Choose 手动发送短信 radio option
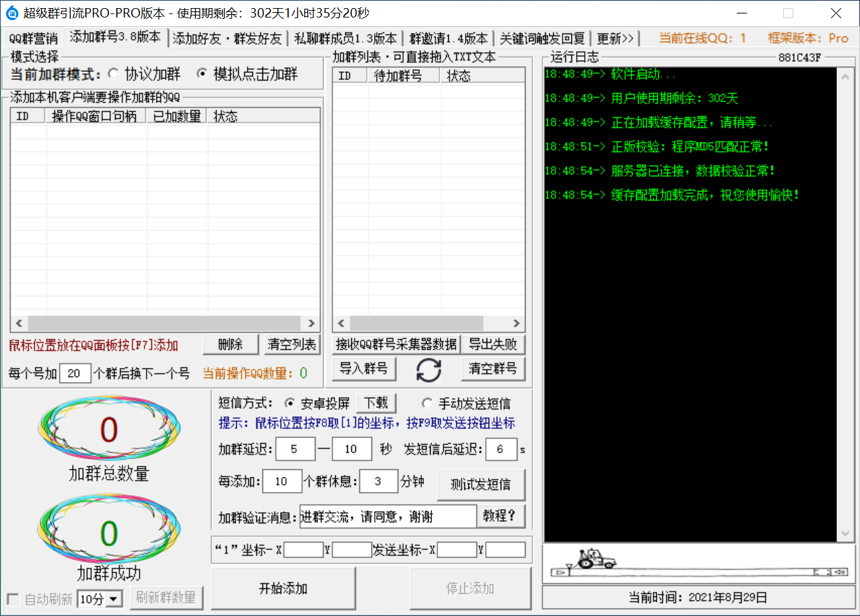This screenshot has width=860, height=616. point(427,403)
